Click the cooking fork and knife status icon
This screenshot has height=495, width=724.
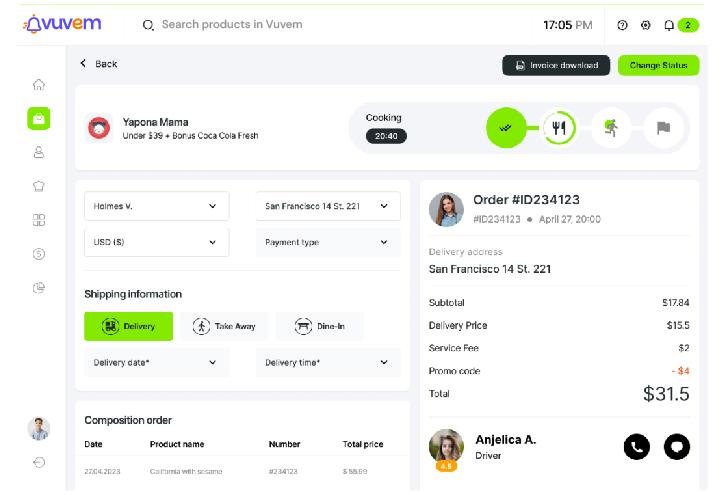pos(559,127)
